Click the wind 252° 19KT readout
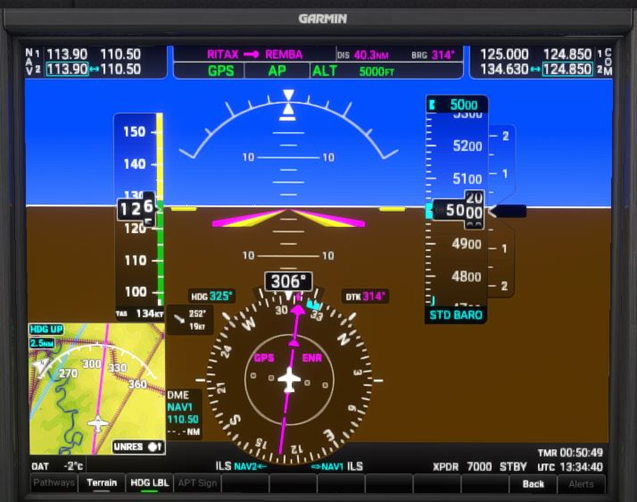Image resolution: width=637 pixels, height=502 pixels. [197, 320]
